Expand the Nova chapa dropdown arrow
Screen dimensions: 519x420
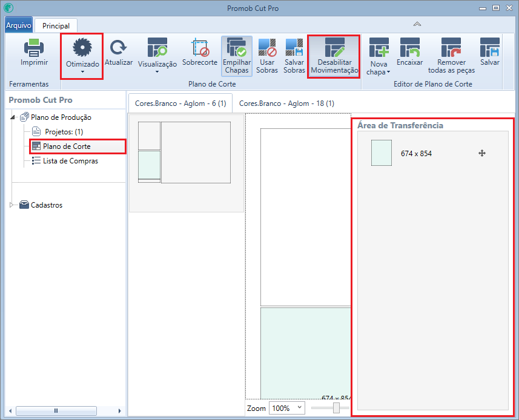tap(388, 72)
